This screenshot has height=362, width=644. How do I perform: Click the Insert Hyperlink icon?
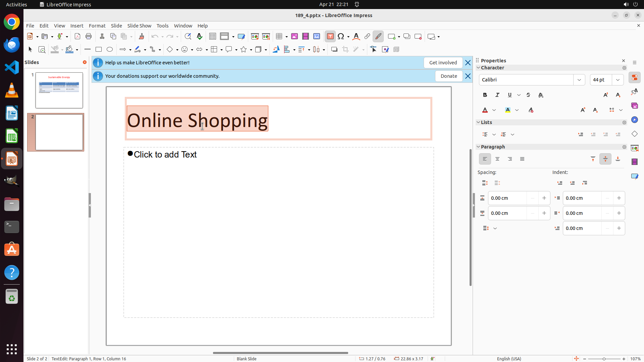367,37
